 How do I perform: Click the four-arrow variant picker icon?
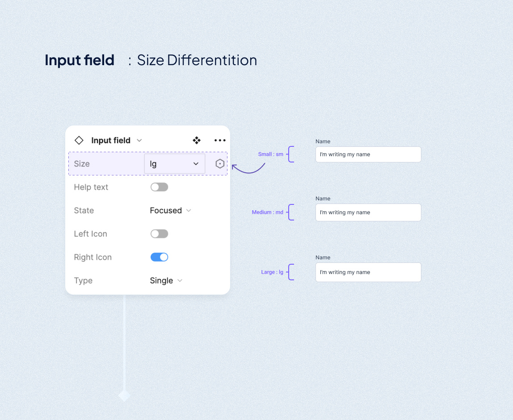pyautogui.click(x=197, y=140)
